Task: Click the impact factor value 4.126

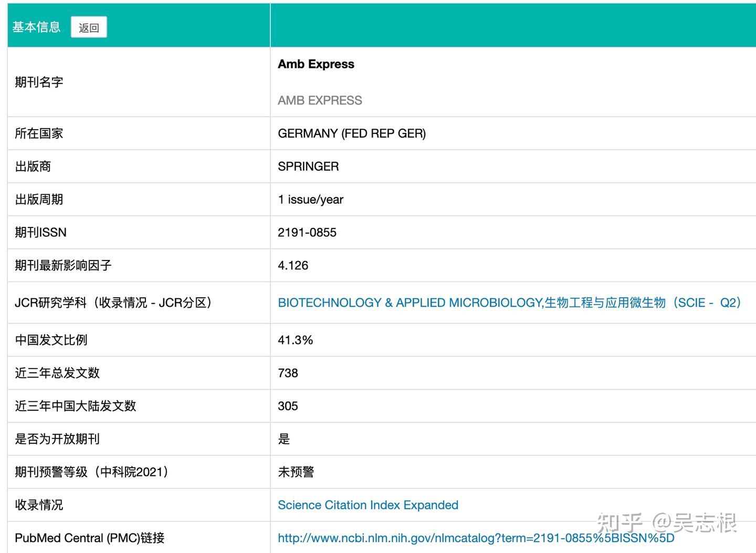Action: point(293,265)
